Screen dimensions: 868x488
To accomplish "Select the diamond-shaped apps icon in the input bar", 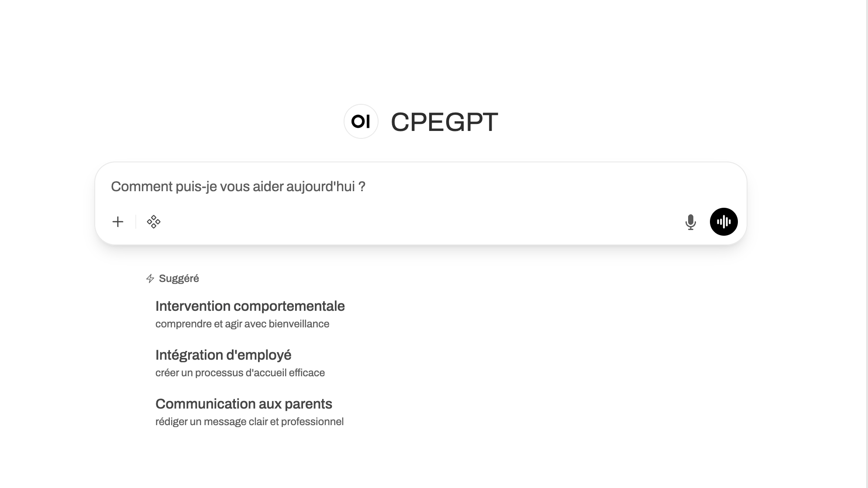I will pos(154,222).
